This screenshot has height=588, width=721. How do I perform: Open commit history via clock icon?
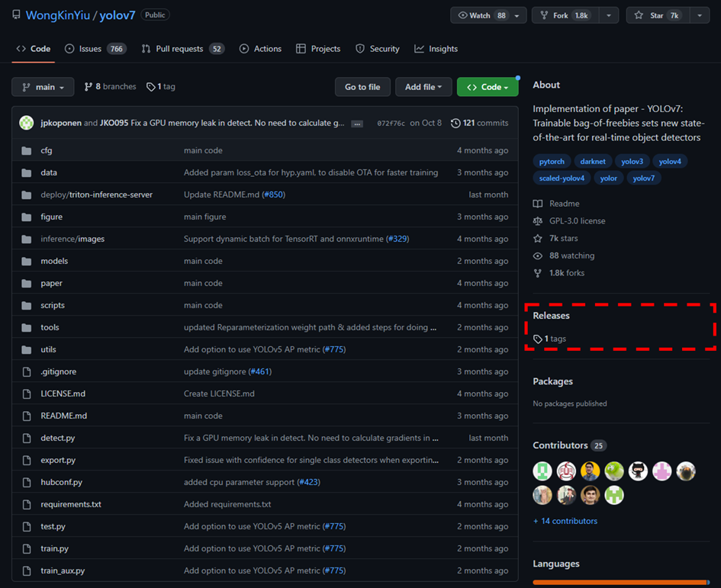tap(455, 124)
